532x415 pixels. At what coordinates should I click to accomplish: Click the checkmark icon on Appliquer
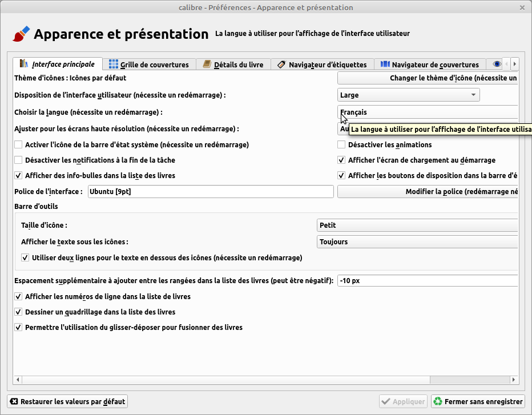coord(386,401)
